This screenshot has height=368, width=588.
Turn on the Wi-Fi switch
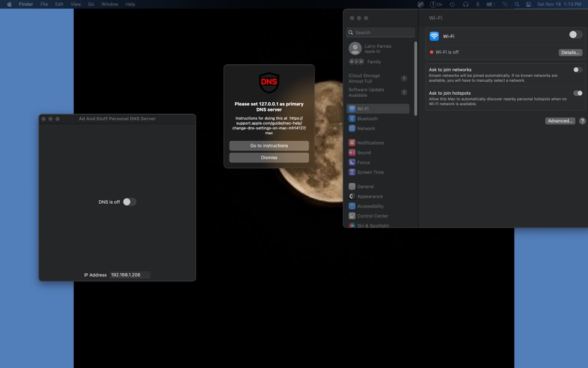(576, 35)
